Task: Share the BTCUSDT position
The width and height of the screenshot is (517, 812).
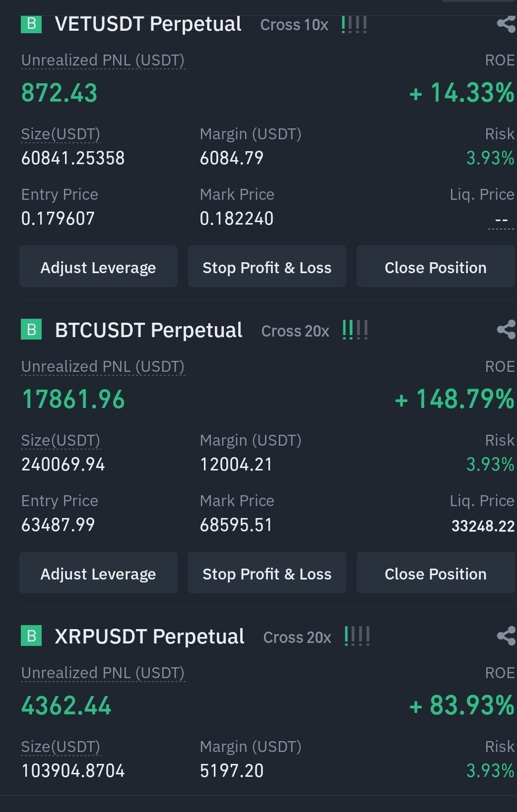Action: pyautogui.click(x=506, y=330)
